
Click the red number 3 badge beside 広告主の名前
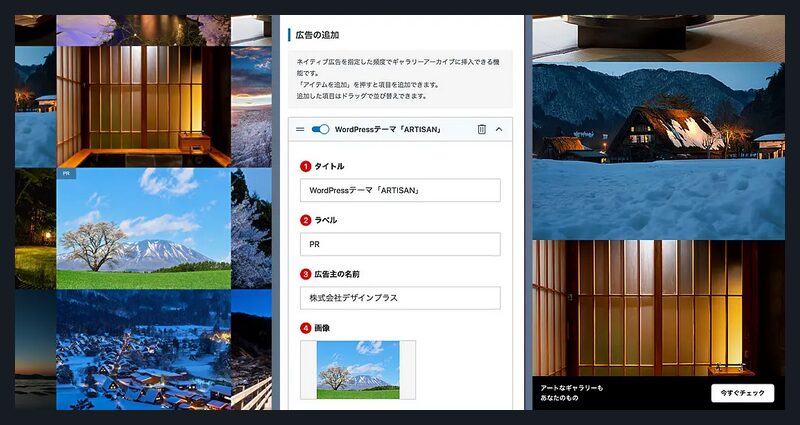tap(306, 274)
